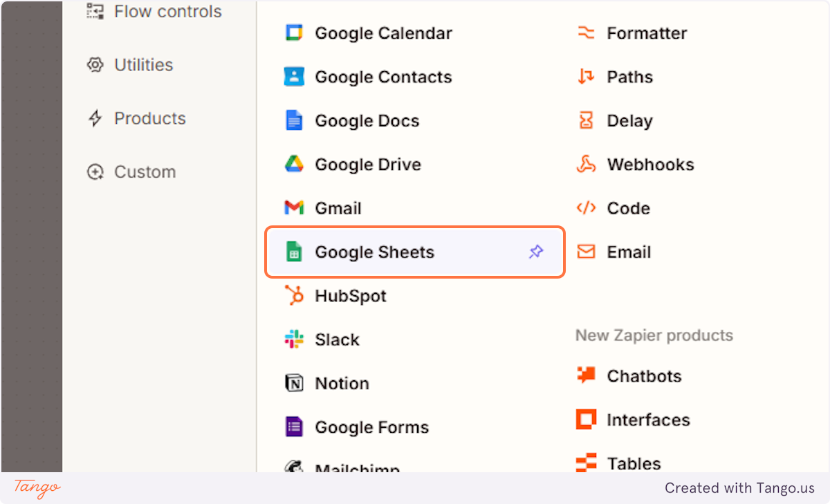Select the Google Sheets app

[415, 252]
